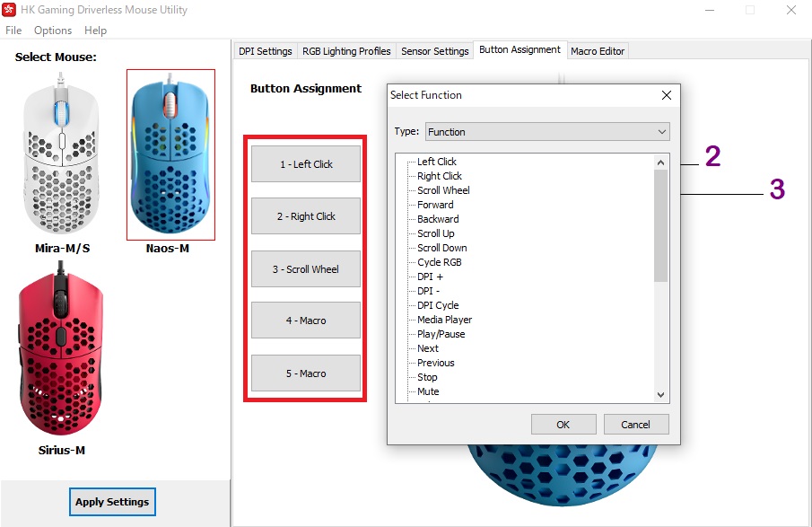Viewport: 812px width, 527px height.
Task: Open the Options menu
Action: [53, 30]
